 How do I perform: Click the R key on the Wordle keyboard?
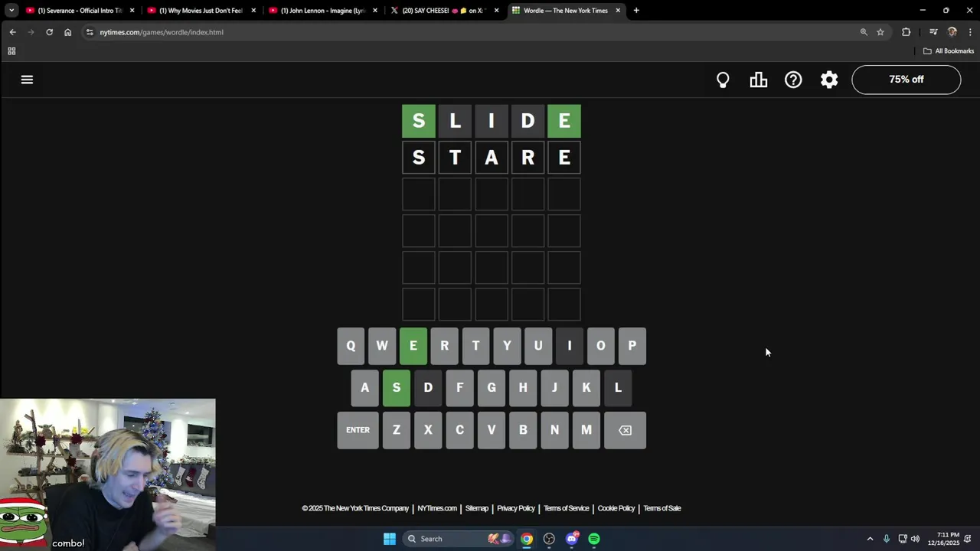(x=444, y=346)
